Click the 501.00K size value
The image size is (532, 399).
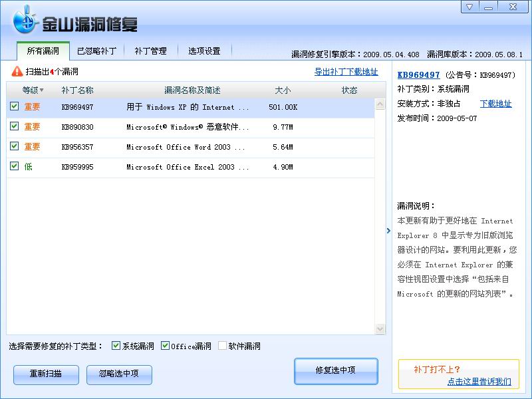(283, 107)
